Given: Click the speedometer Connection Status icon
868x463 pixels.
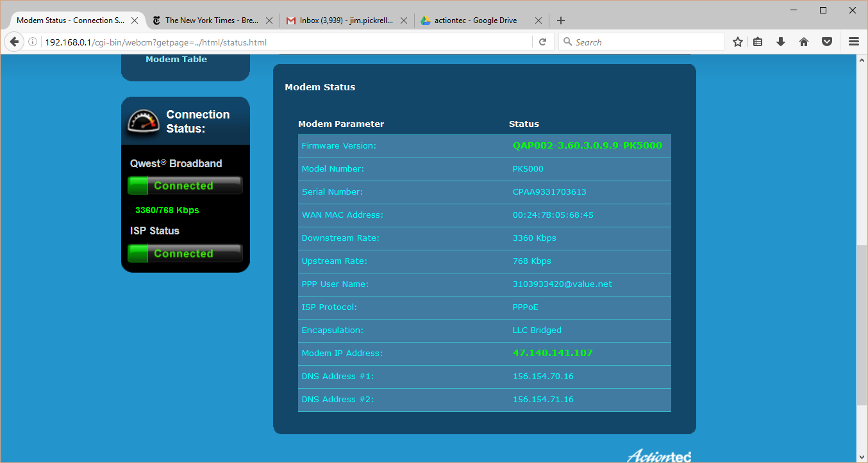Looking at the screenshot, I should click(143, 122).
